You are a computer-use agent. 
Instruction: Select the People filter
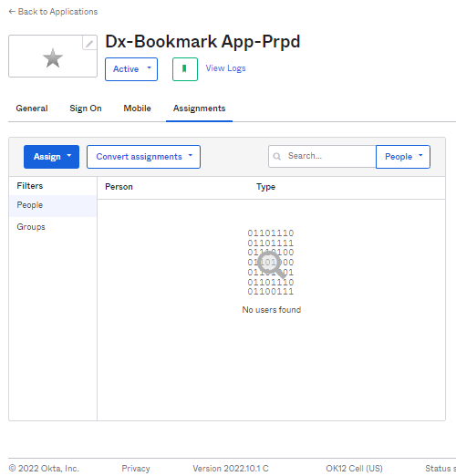[x=53, y=205]
